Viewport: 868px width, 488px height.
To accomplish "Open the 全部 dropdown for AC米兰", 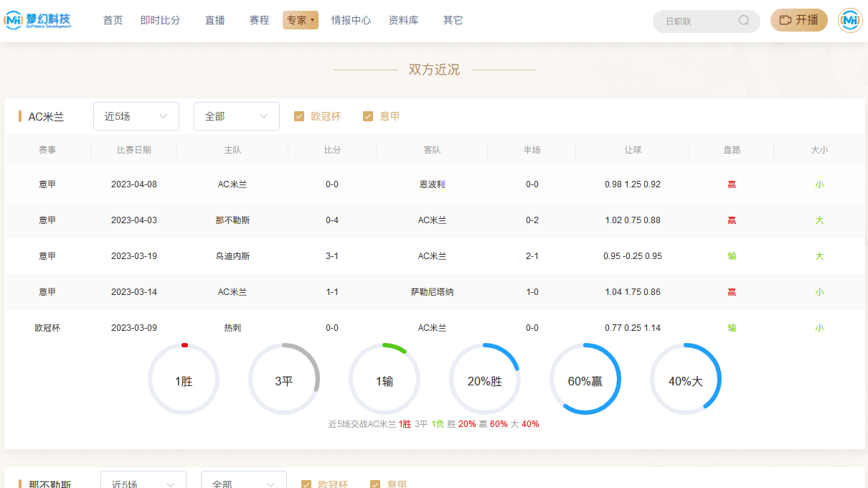I will [237, 116].
